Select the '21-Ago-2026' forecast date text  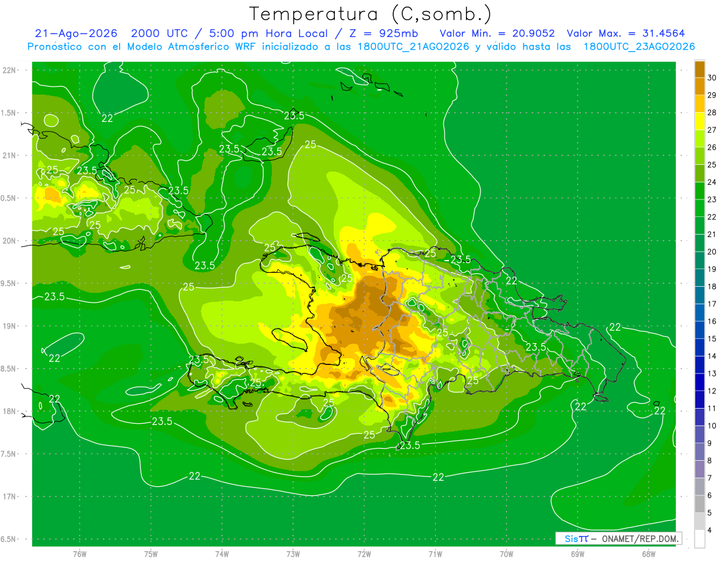(x=77, y=33)
